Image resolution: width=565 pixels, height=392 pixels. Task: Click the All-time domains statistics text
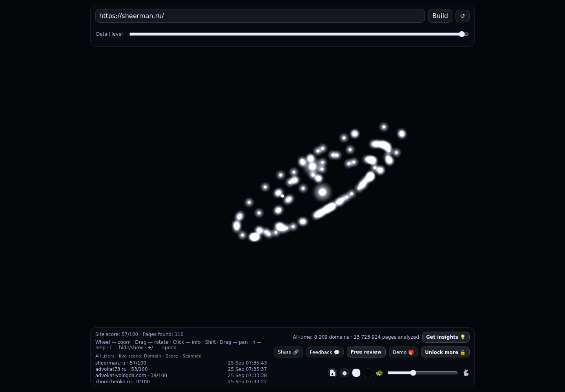tap(356, 337)
